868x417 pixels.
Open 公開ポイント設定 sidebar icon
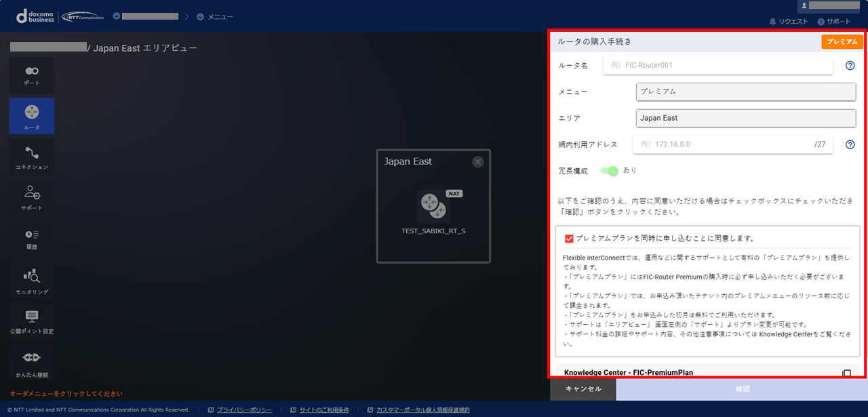(32, 321)
